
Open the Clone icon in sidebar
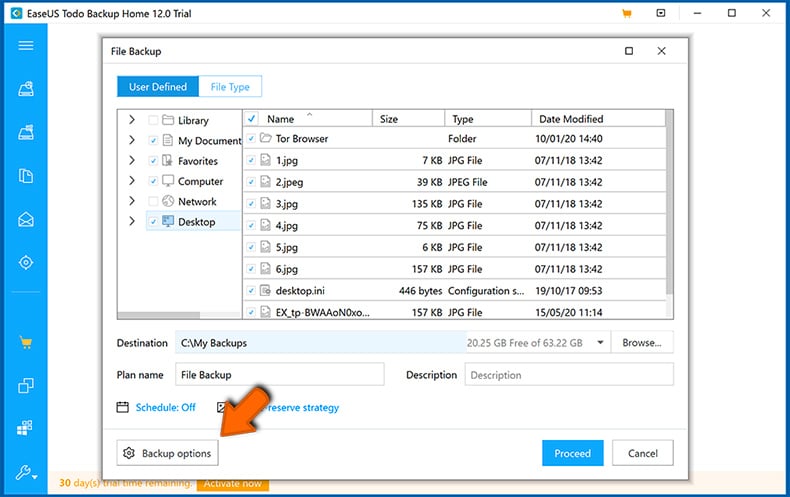coord(26,386)
